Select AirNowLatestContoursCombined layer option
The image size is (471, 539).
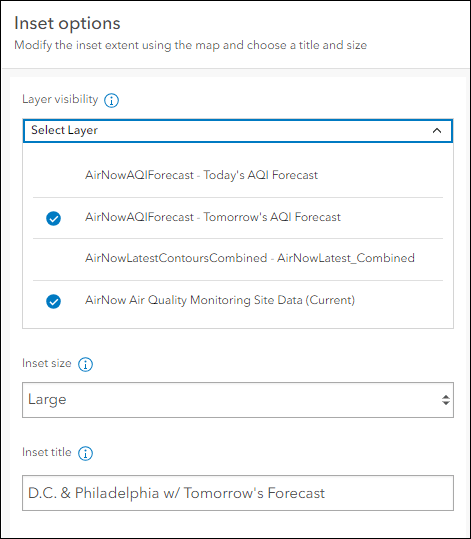click(x=238, y=259)
